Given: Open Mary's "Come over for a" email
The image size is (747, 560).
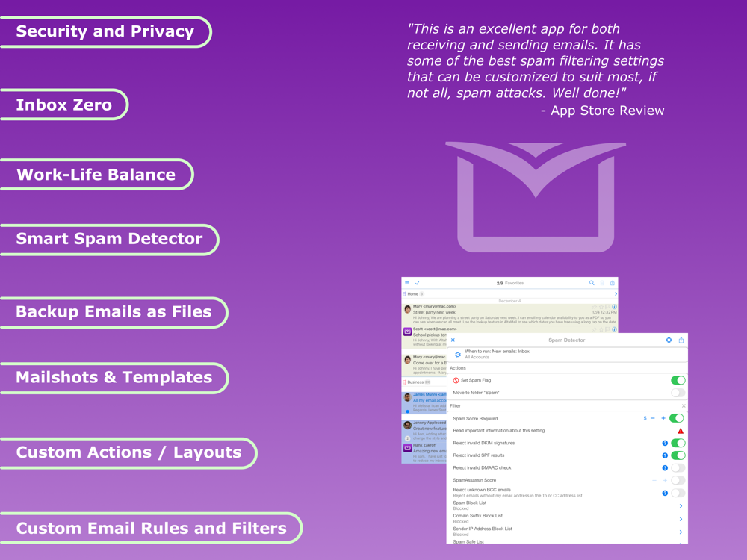Looking at the screenshot, I should click(424, 364).
